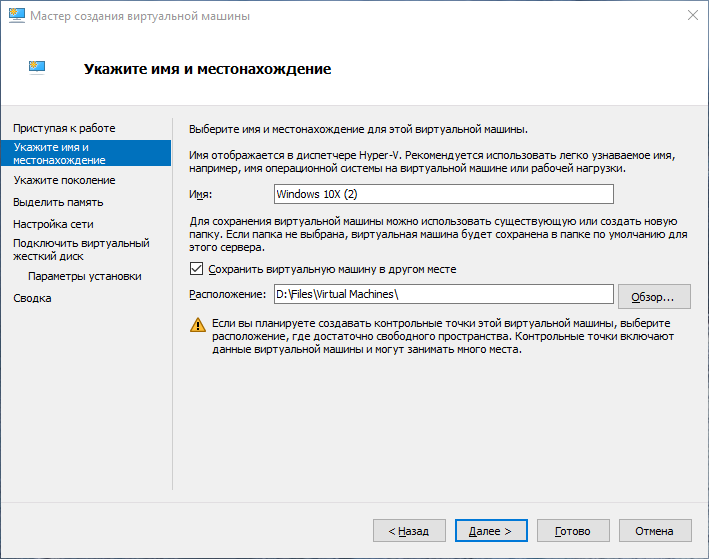Open the 'Приступая к работе' step
This screenshot has height=559, width=709.
pyautogui.click(x=64, y=128)
